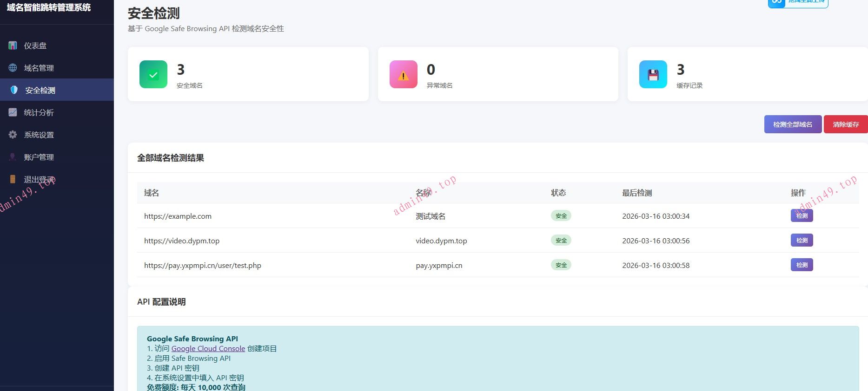Click the globe icon for 域名管理

pyautogui.click(x=13, y=68)
